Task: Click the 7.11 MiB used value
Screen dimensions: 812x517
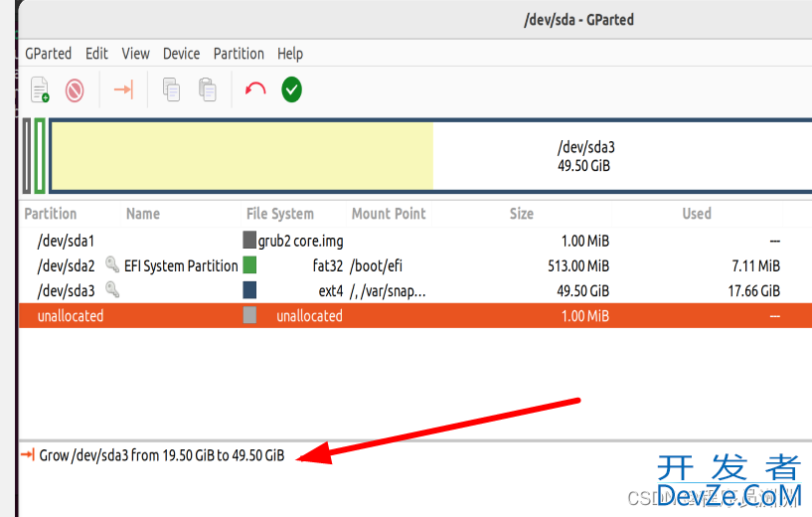Action: (755, 265)
